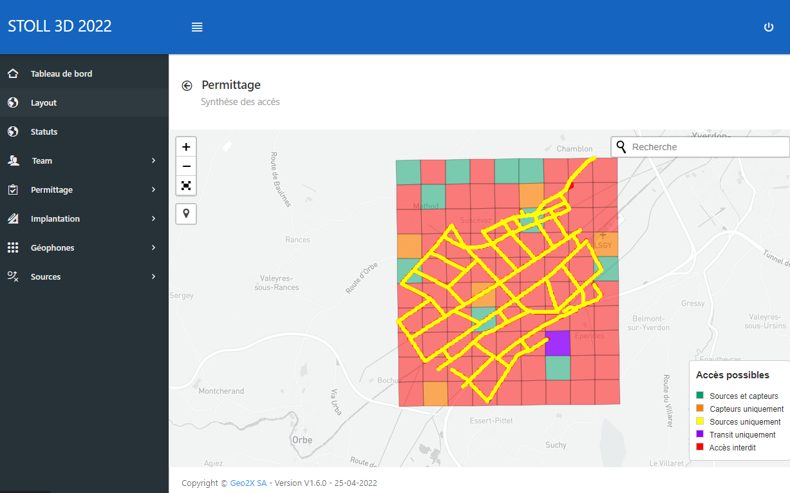Zoom in on the map
The width and height of the screenshot is (790, 493).
coord(186,147)
